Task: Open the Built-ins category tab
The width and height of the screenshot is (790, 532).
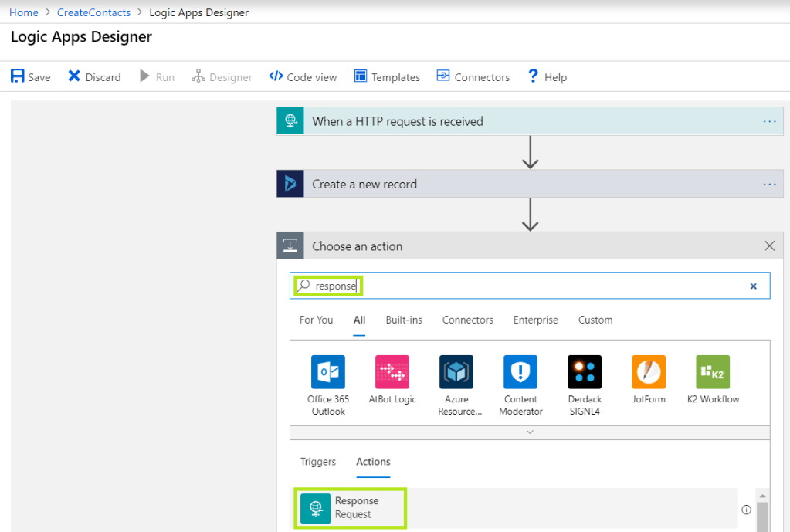Action: (403, 320)
